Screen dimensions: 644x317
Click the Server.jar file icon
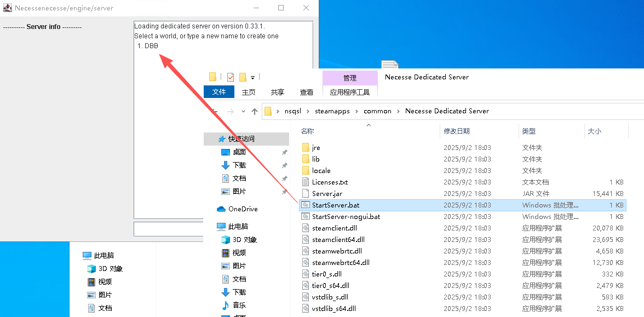point(306,194)
